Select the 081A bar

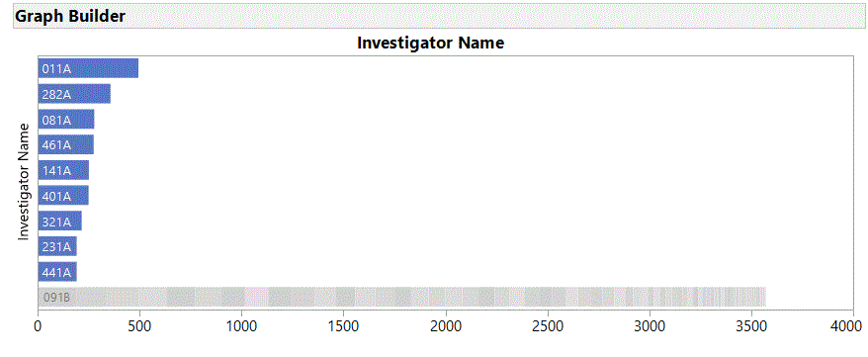pyautogui.click(x=66, y=120)
